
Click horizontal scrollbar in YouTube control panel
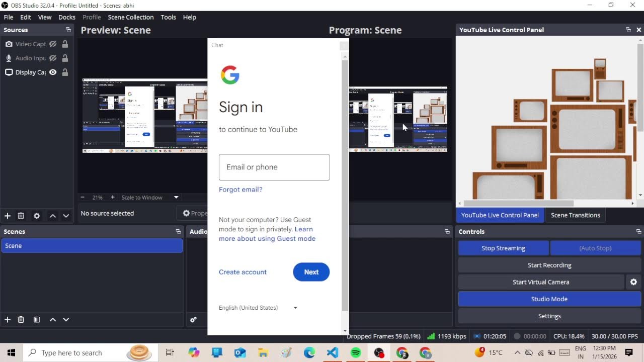[x=518, y=203]
